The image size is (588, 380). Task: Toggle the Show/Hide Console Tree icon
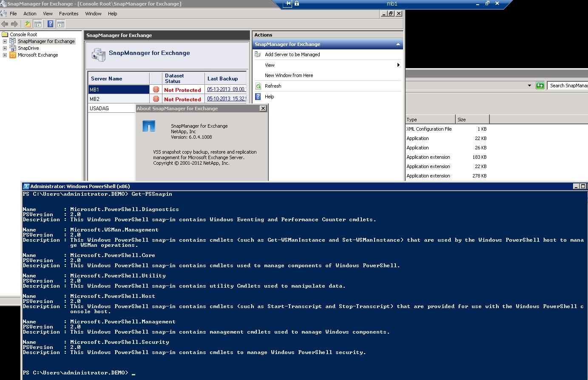[38, 24]
